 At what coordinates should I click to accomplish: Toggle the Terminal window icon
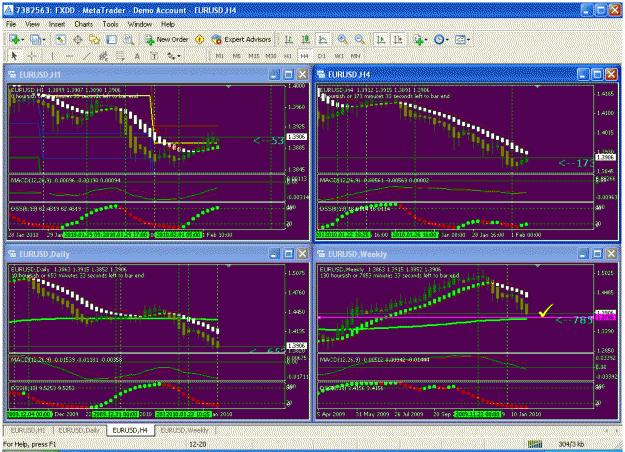(112, 39)
